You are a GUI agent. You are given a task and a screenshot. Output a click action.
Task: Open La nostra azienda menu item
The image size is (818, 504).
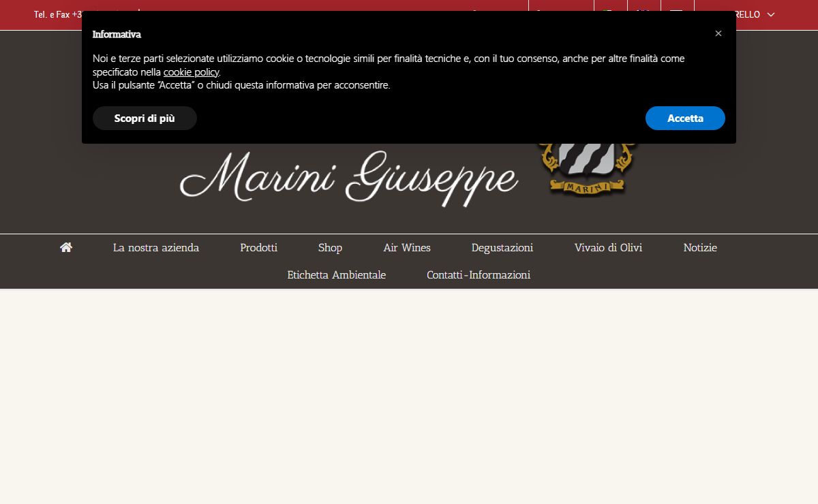pos(156,248)
